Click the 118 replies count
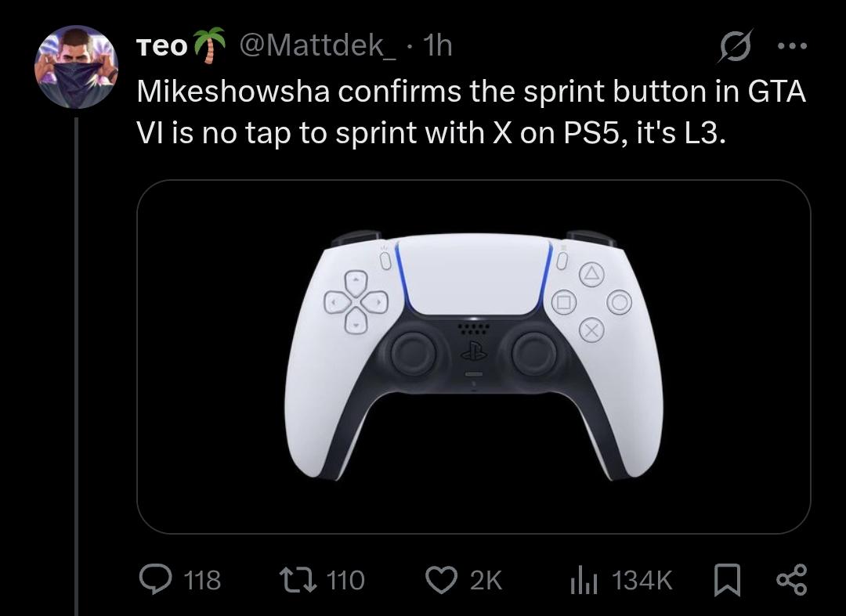This screenshot has height=616, width=846. pos(202,581)
